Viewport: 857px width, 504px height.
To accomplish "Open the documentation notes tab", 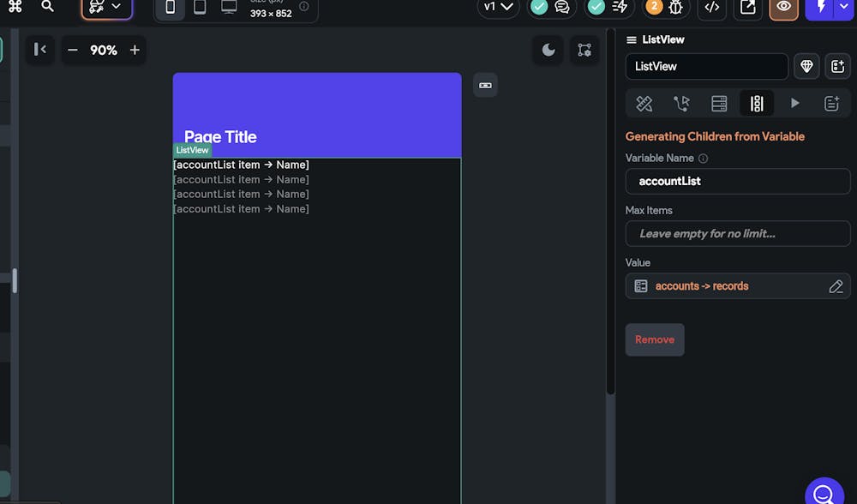I will pyautogui.click(x=832, y=104).
